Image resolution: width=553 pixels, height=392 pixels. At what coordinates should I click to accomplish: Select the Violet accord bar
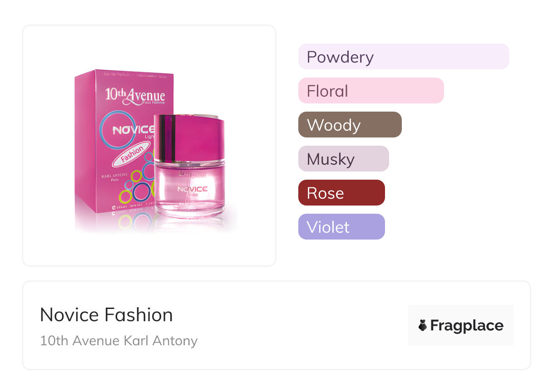pyautogui.click(x=341, y=227)
